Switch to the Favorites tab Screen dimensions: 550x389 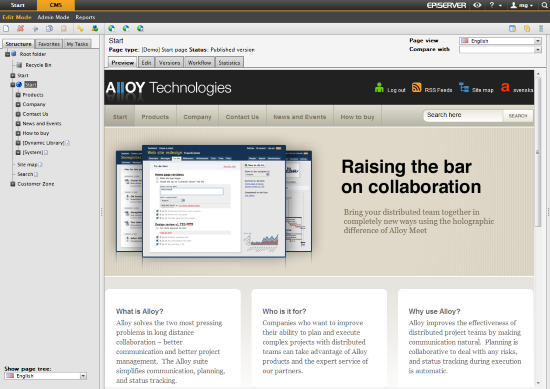(x=49, y=44)
